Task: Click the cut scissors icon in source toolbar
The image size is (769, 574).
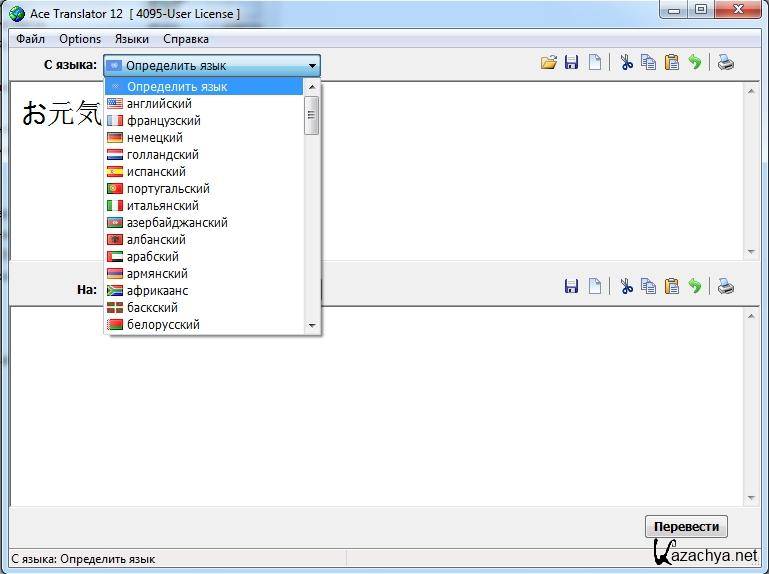Action: [x=626, y=63]
